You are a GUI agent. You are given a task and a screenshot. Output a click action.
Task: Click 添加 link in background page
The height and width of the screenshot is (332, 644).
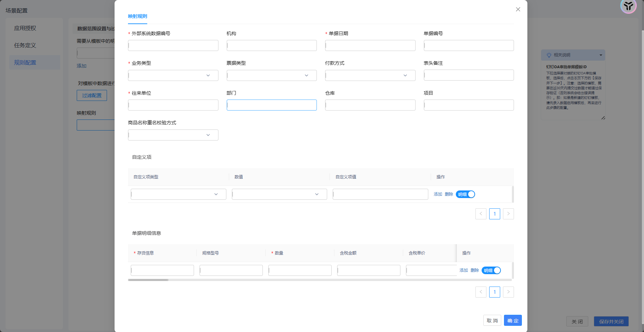tap(82, 66)
